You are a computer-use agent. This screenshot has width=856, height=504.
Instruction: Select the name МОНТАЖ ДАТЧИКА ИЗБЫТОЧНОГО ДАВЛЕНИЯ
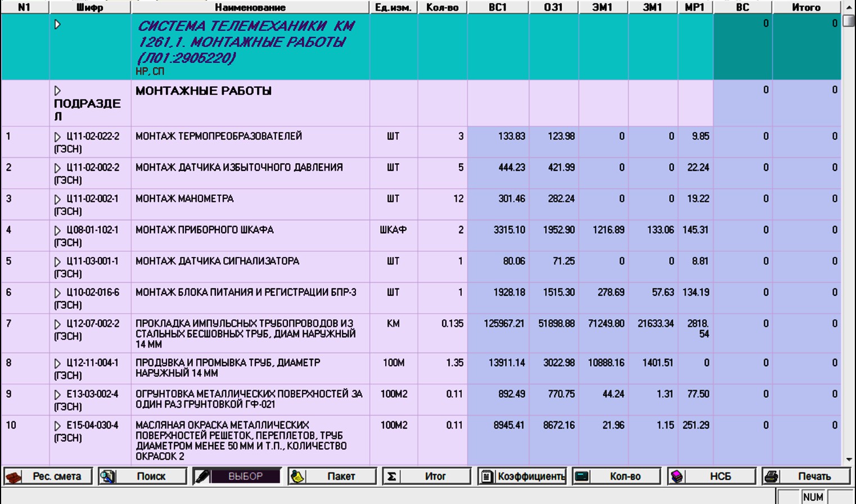pos(239,167)
